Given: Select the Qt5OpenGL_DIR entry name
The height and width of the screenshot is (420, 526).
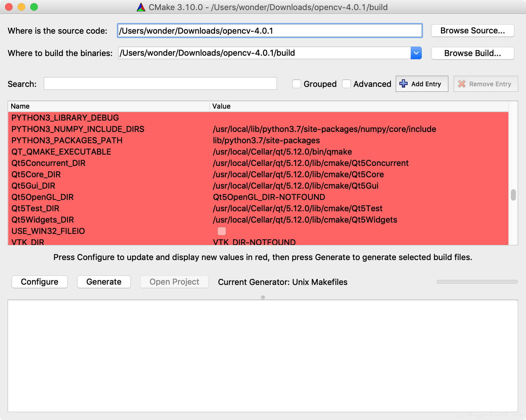Looking at the screenshot, I should coord(42,197).
